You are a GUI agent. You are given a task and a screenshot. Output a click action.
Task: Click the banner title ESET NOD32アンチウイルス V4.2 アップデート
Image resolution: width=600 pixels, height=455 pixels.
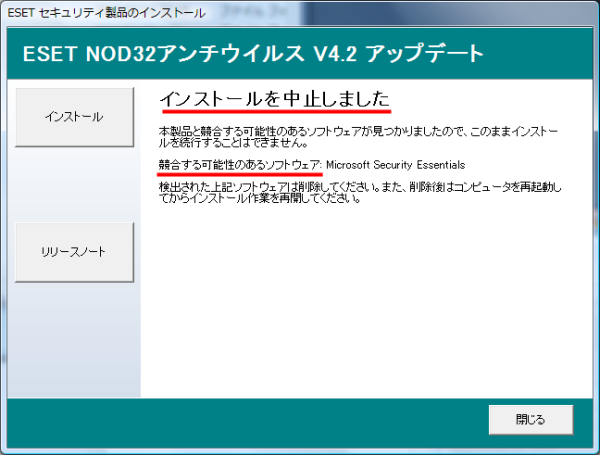253,53
